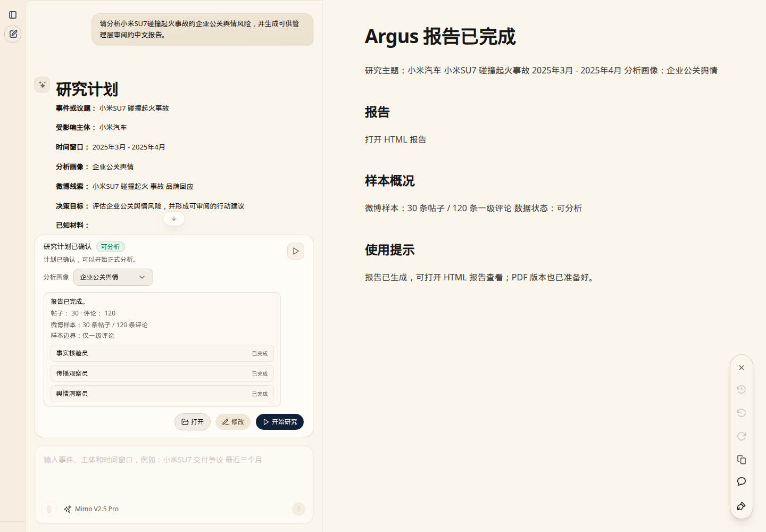The image size is (766, 532).
Task: Click the 决策目标 line
Action: click(150, 206)
